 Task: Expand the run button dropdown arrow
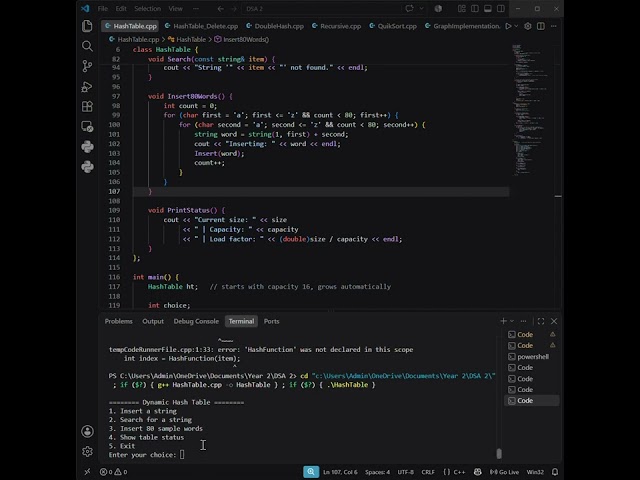point(516,26)
